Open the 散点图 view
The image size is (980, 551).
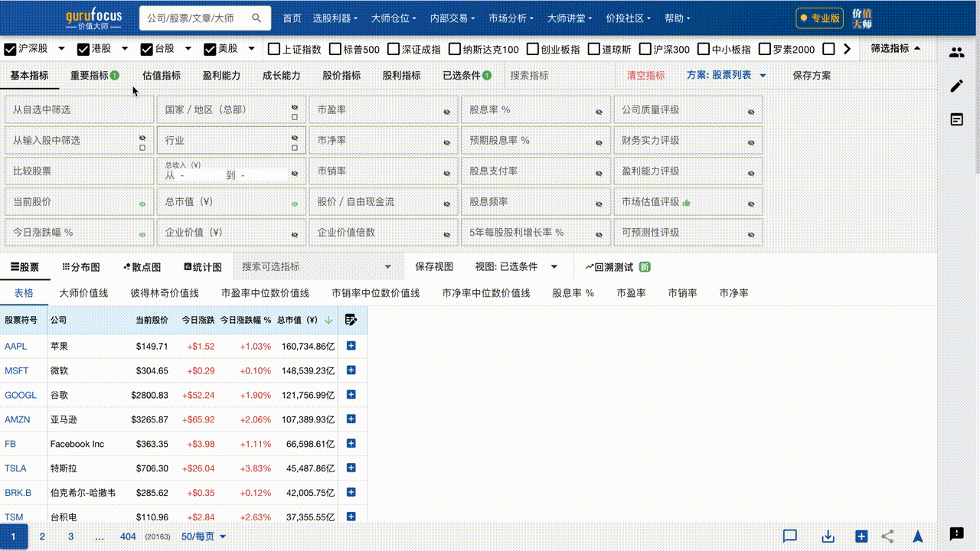[x=142, y=267]
